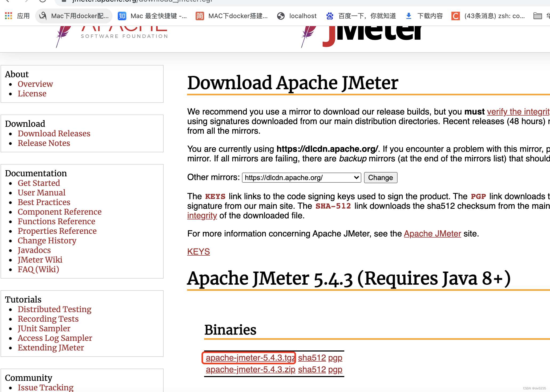Image resolution: width=550 pixels, height=392 pixels.
Task: Click the JMeter logo banner
Action: coord(361,37)
